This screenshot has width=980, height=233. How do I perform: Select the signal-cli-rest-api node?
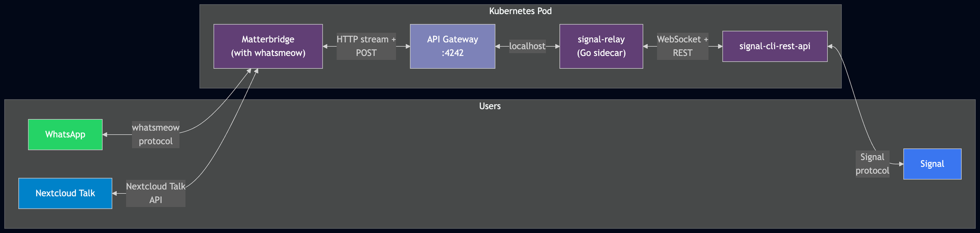(x=774, y=46)
